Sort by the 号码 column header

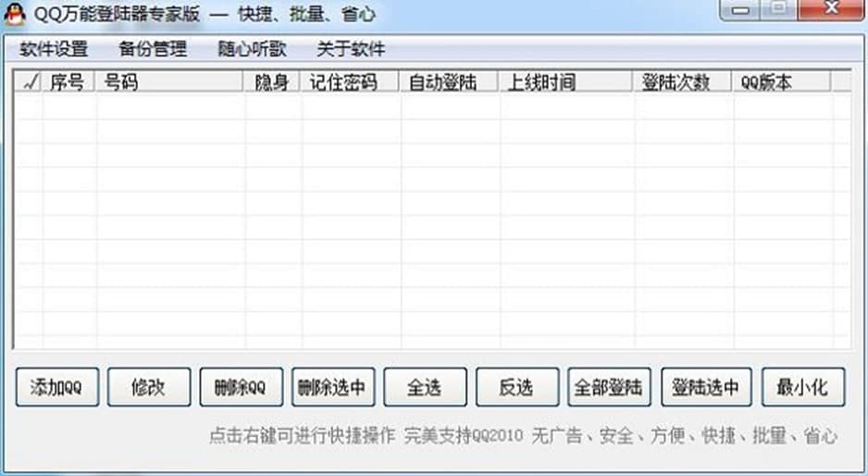pos(170,82)
